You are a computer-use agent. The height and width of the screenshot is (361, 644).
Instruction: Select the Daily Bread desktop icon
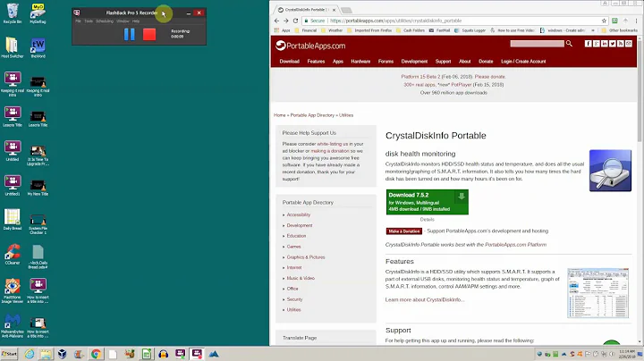13,220
